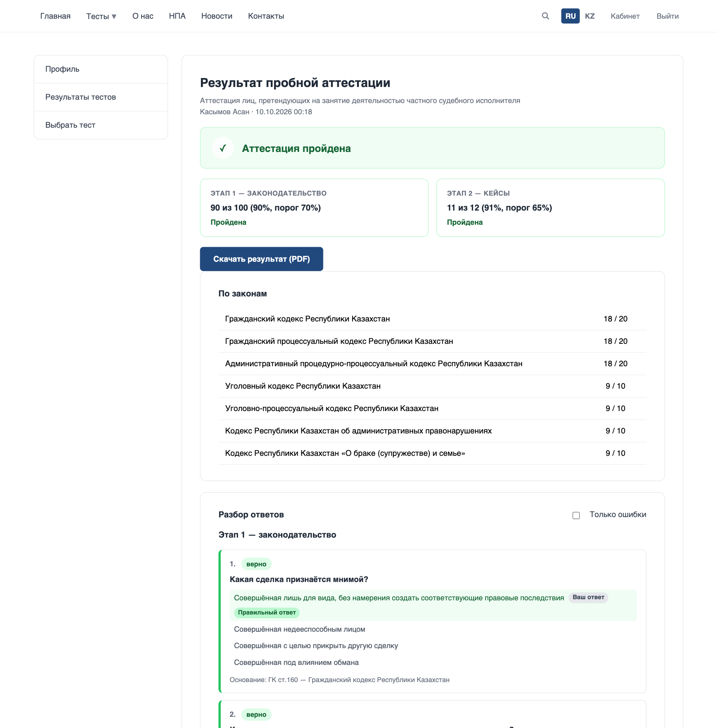Screen dimensions: 717x728
Task: Select the Административный процедурно-процессуальный кодекс row
Action: tap(432, 364)
